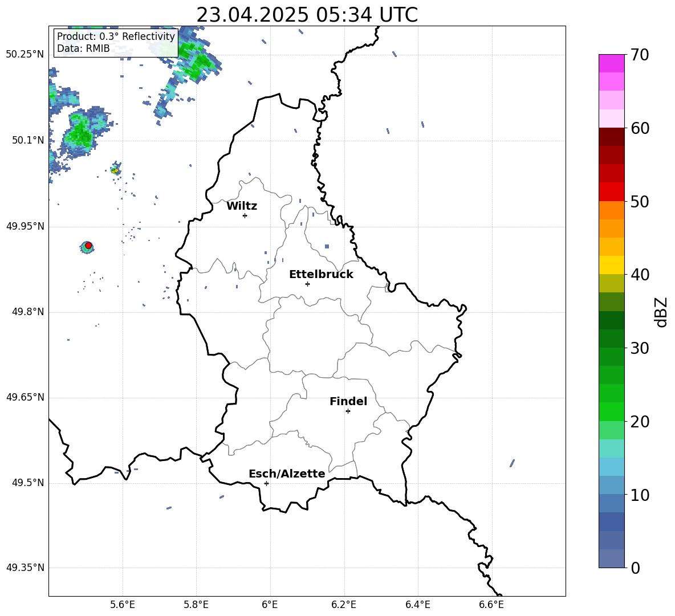Viewport: 675px width, 616px height.
Task: Click the 'Data: RMIB' label
Action: (83, 48)
